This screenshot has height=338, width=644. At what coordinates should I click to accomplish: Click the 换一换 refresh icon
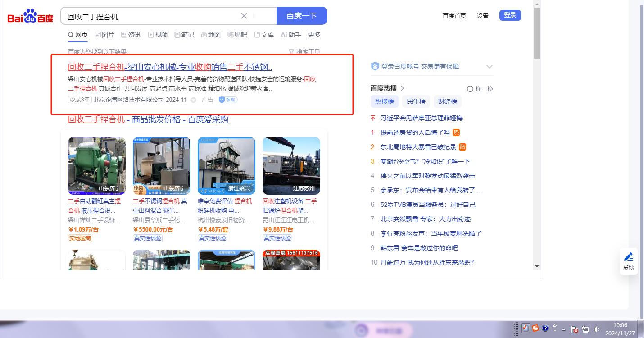(470, 89)
